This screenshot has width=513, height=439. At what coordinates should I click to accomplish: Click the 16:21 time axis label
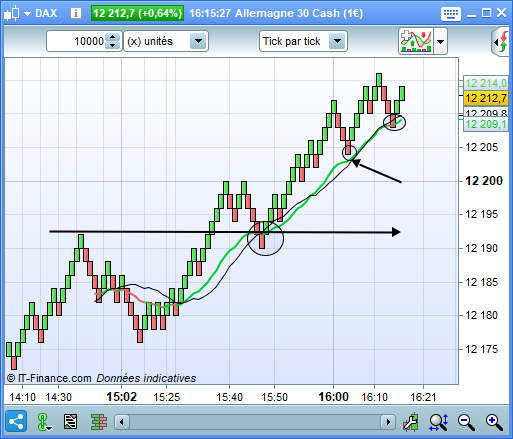(423, 397)
